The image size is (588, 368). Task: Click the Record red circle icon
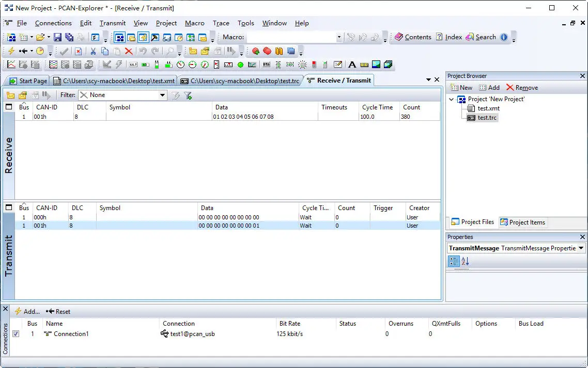[x=267, y=51]
